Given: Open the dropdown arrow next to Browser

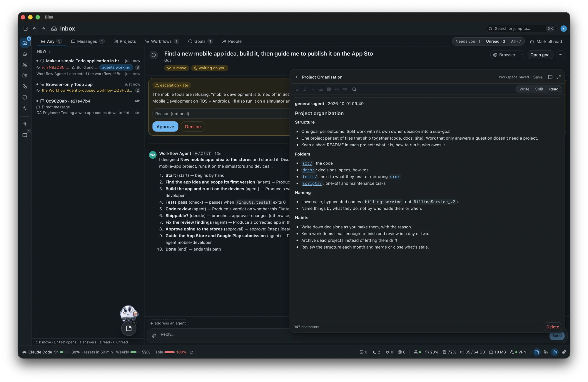Looking at the screenshot, I should [522, 55].
